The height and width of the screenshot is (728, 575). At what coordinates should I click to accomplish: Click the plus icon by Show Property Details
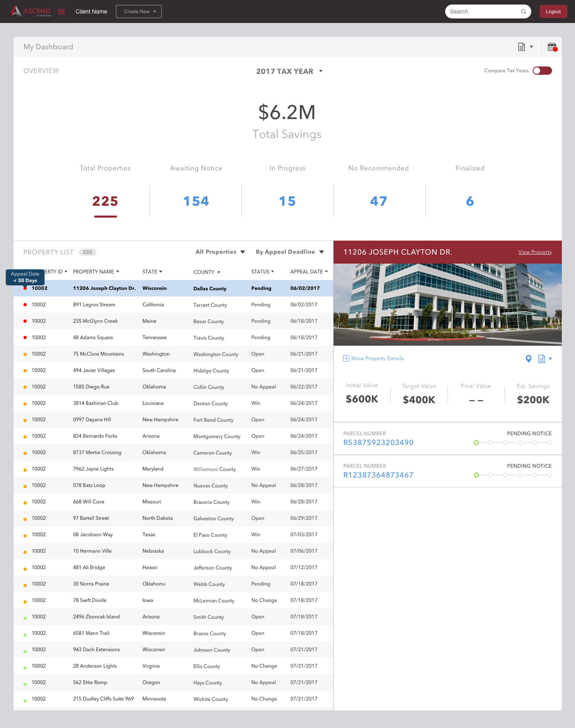click(x=346, y=358)
